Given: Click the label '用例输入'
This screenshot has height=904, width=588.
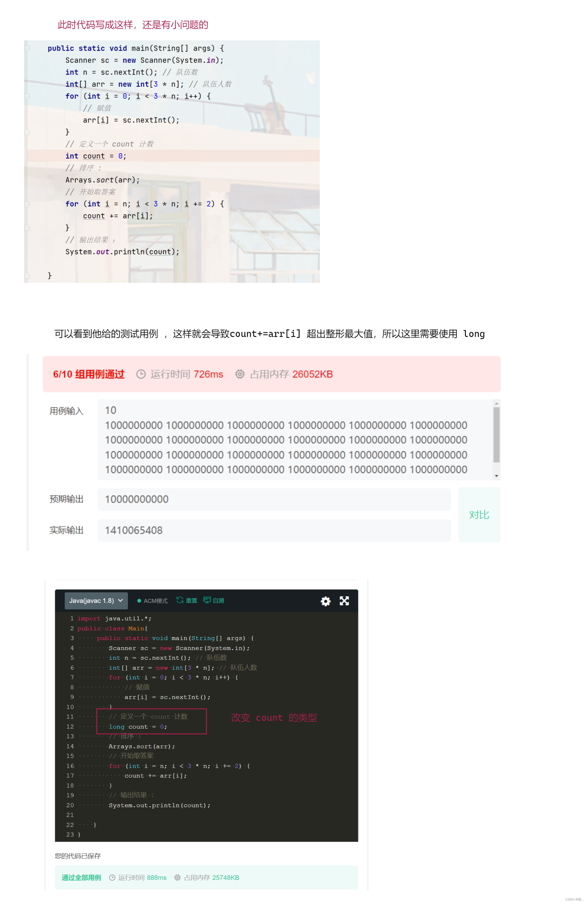Looking at the screenshot, I should 66,411.
